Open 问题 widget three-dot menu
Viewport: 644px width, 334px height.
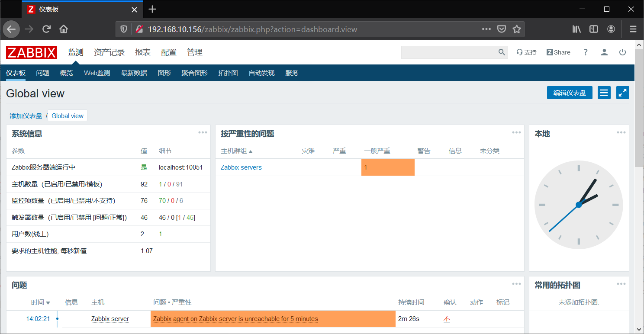516,284
